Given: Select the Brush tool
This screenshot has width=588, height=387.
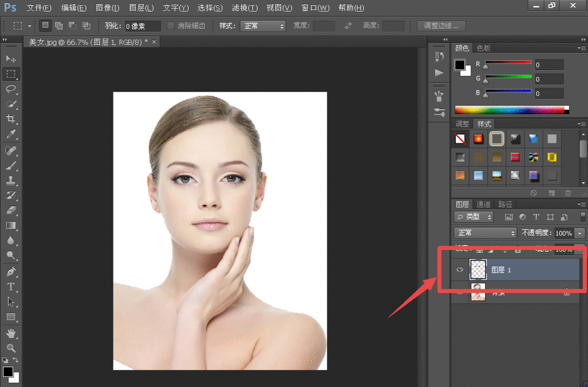Looking at the screenshot, I should click(11, 165).
